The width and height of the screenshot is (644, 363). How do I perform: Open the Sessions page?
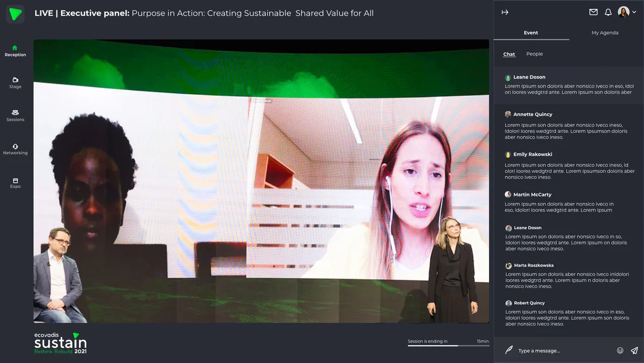(x=15, y=116)
